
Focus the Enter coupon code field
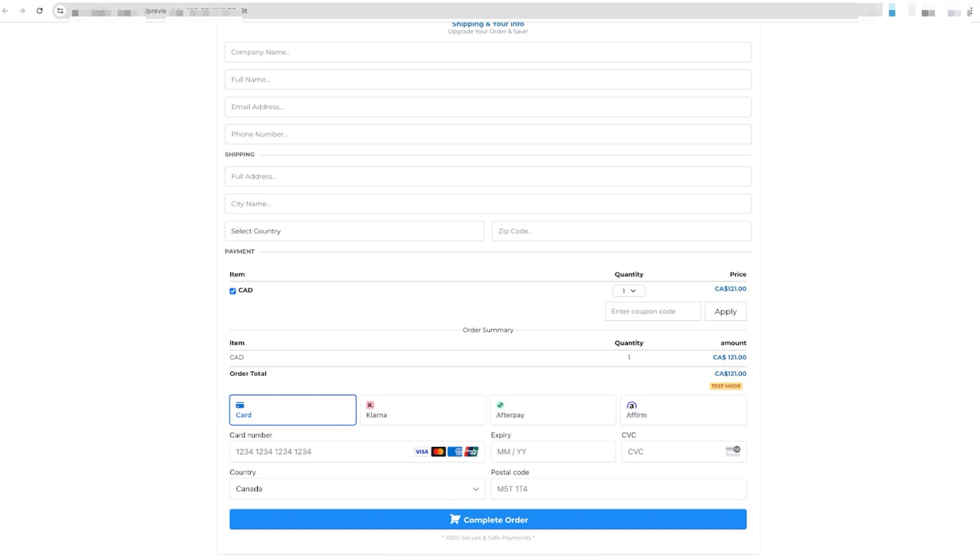[652, 311]
